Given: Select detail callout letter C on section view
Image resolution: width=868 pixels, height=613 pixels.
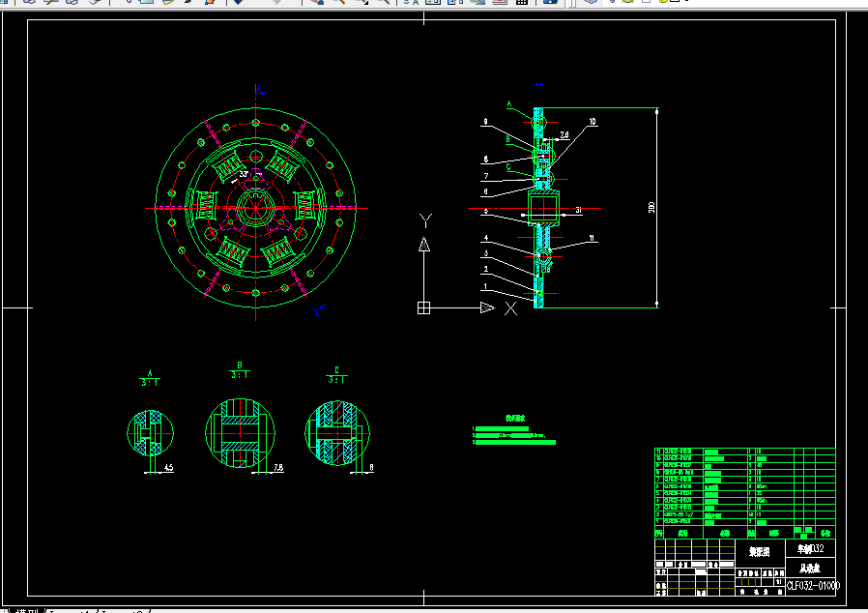Looking at the screenshot, I should (508, 166).
